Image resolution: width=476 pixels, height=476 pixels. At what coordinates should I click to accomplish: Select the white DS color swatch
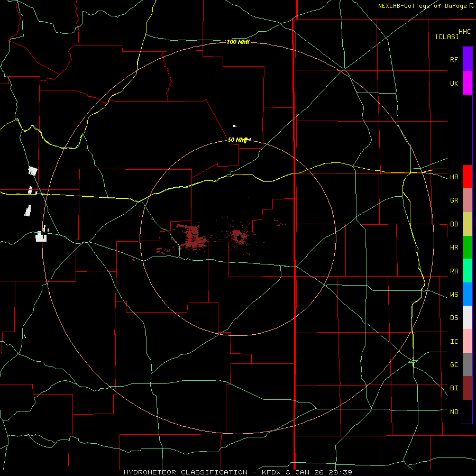point(467,317)
